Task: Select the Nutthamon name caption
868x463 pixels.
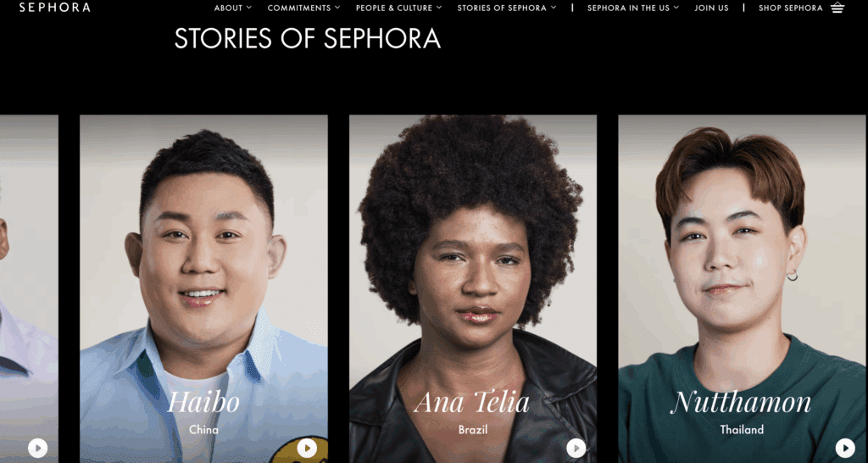Action: [x=741, y=403]
